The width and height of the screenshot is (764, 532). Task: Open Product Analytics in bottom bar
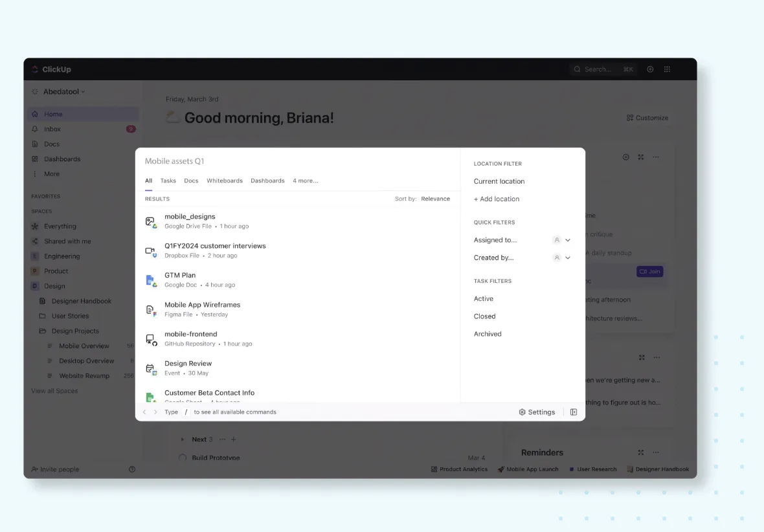click(459, 469)
